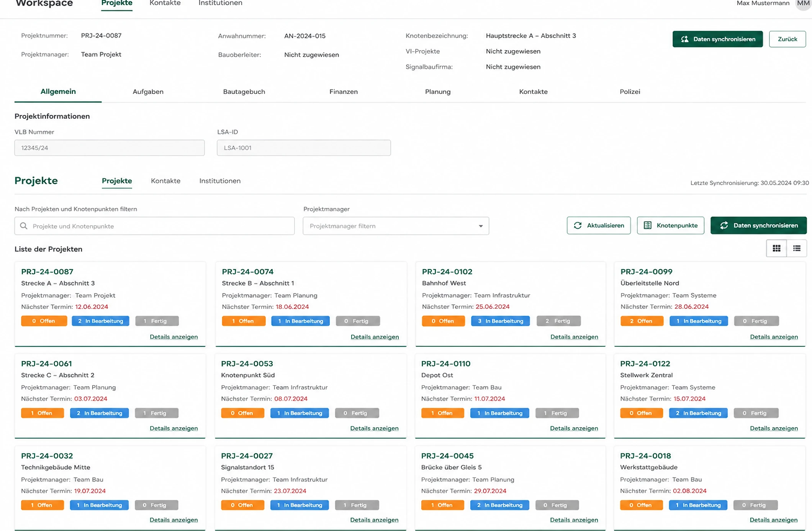Show details for PRJ-24-0102 Bahnhof West
This screenshot has height=531, width=812.
[574, 337]
